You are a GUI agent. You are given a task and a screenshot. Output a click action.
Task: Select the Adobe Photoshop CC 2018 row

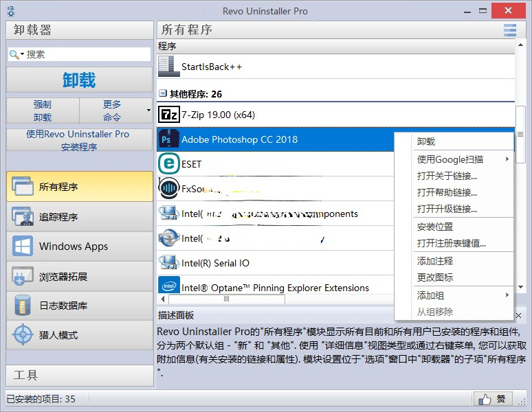tap(276, 139)
